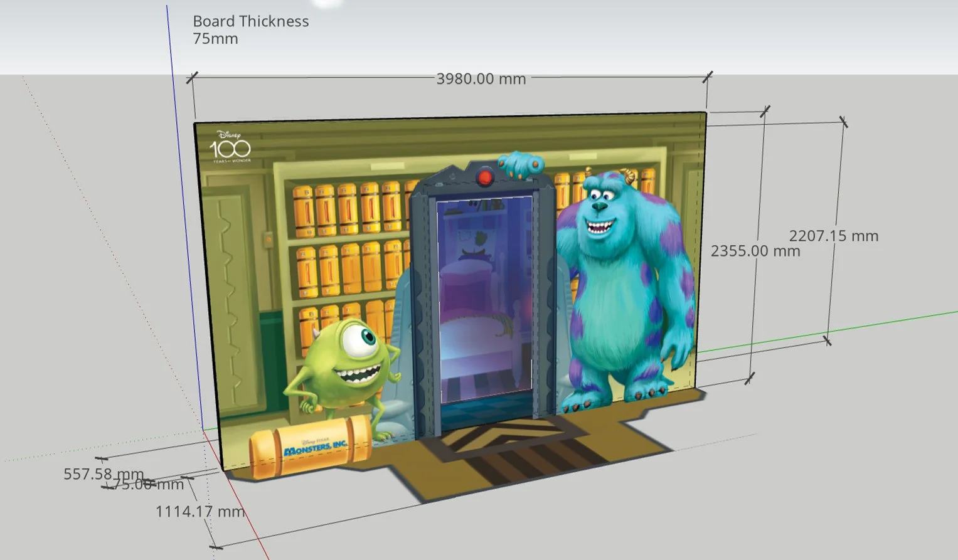Select the 2207.15 mm dimension label

pyautogui.click(x=834, y=236)
